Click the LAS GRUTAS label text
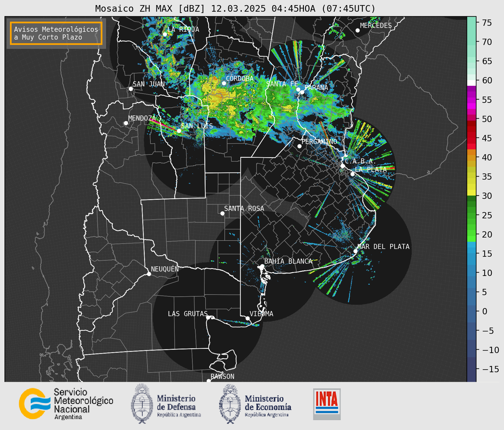The height and width of the screenshot is (430, 504). pyautogui.click(x=188, y=314)
